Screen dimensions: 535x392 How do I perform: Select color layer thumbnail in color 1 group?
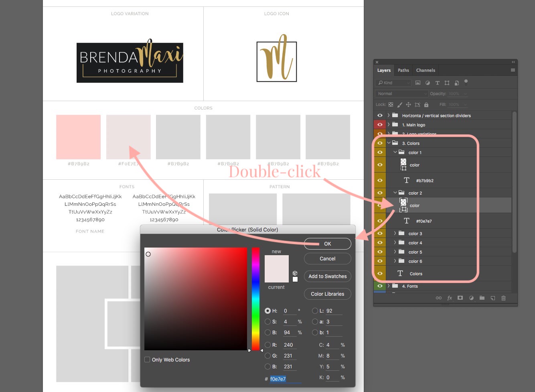coord(403,165)
